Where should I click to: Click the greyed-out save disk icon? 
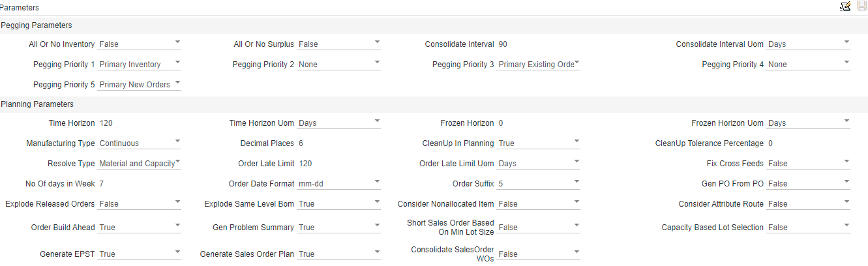861,7
